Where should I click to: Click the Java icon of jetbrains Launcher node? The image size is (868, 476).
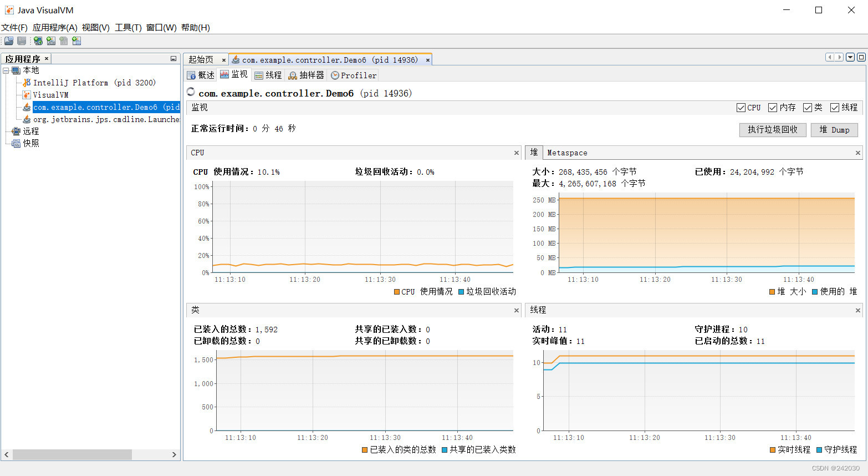(x=27, y=119)
